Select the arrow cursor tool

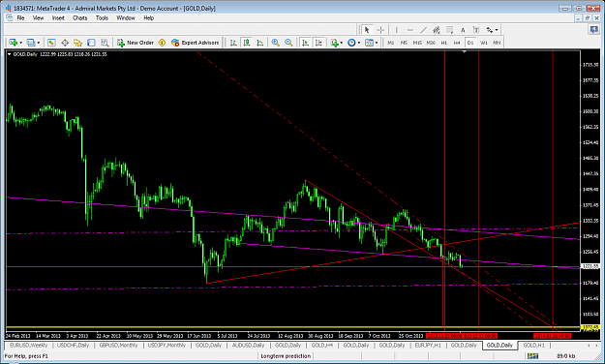367,30
